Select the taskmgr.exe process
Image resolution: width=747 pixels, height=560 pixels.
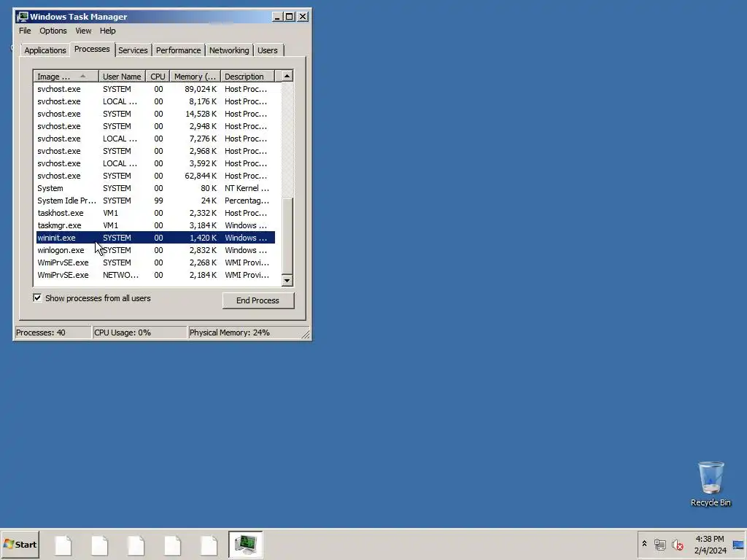click(155, 225)
